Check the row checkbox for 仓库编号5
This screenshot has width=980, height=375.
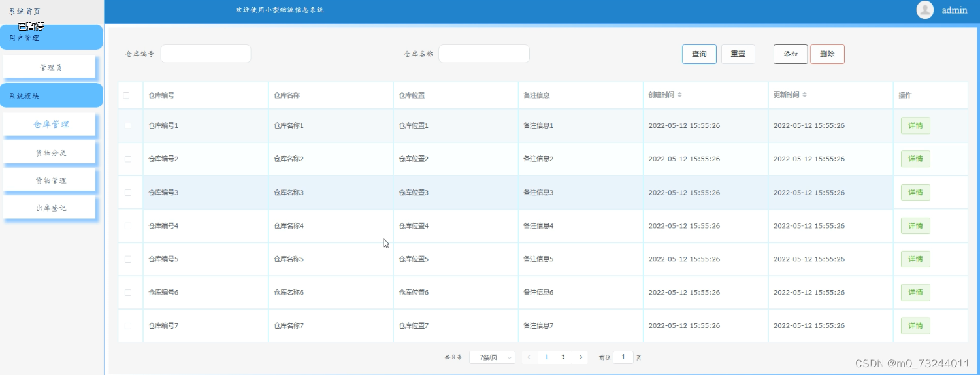pos(128,259)
